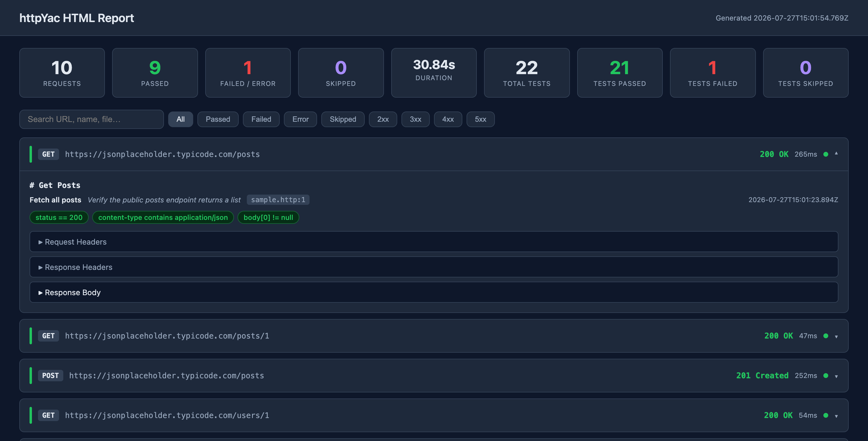Screen dimensions: 868x441
Task: Click the 'body[0] != null' test badge
Action: click(x=268, y=217)
